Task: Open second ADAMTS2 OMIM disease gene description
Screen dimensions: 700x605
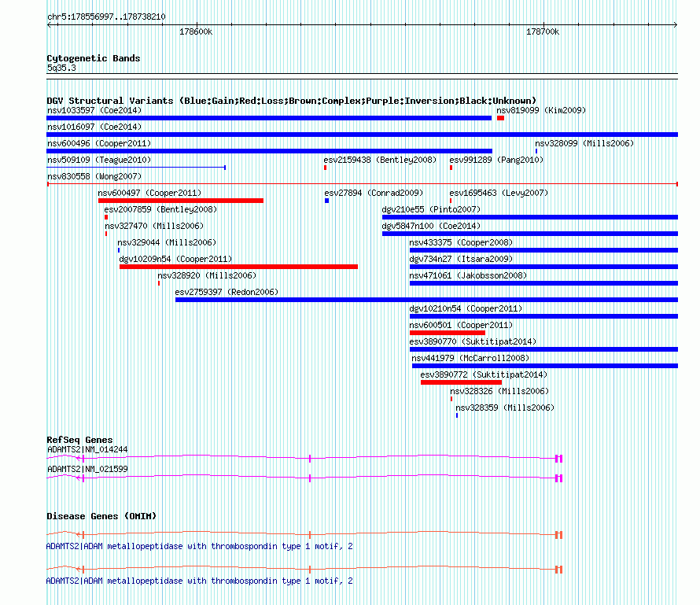Action: (x=200, y=581)
